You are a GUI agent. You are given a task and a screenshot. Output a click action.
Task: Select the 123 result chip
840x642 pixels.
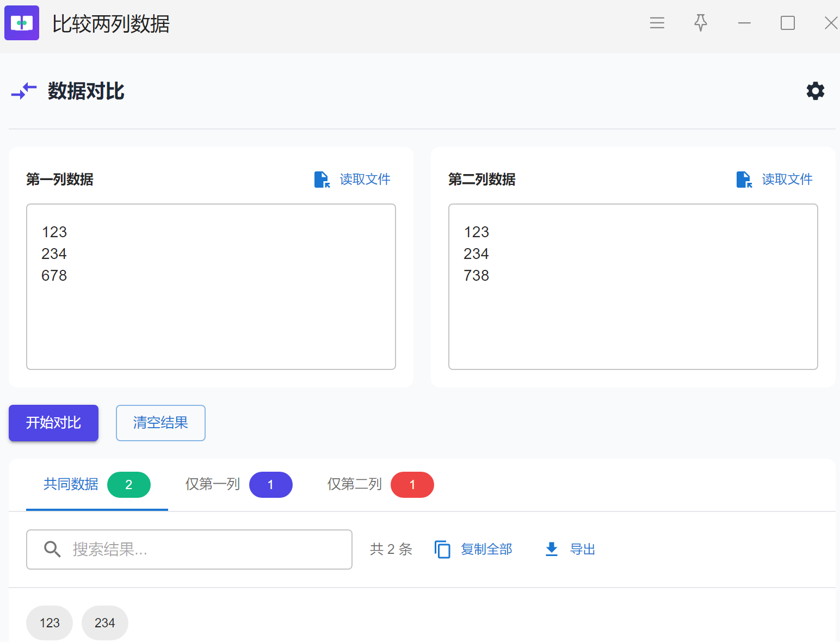click(50, 623)
